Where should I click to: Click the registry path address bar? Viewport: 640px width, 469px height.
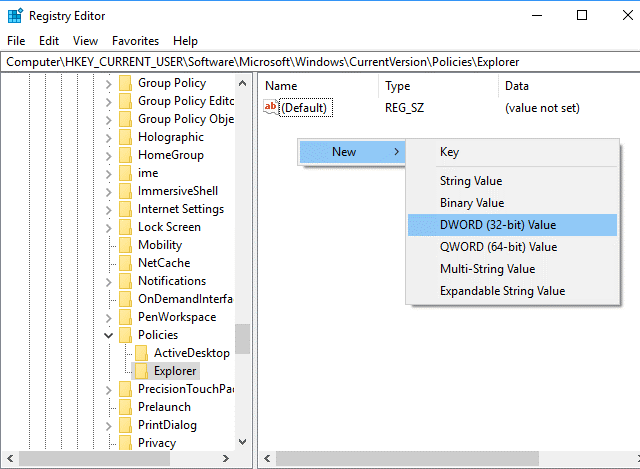[320, 62]
